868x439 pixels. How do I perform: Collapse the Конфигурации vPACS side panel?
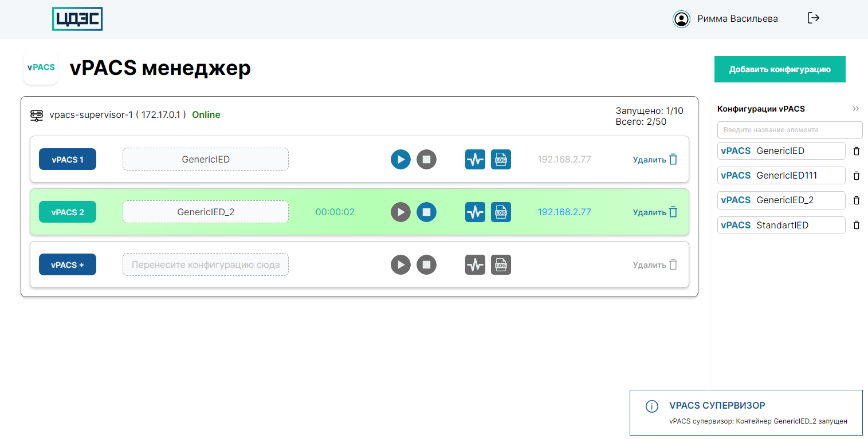(855, 109)
